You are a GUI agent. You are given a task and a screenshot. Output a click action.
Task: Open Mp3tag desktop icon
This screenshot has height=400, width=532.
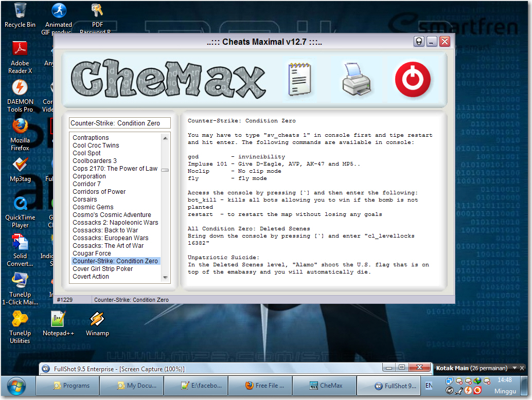20,170
